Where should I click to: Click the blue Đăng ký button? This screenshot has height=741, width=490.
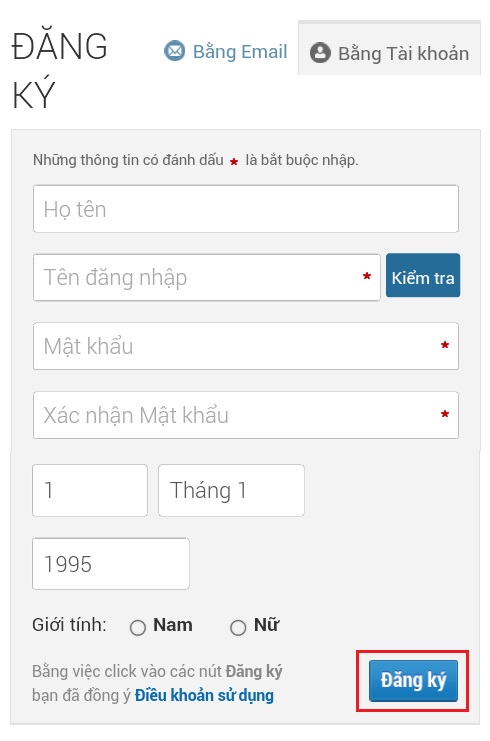(x=413, y=681)
